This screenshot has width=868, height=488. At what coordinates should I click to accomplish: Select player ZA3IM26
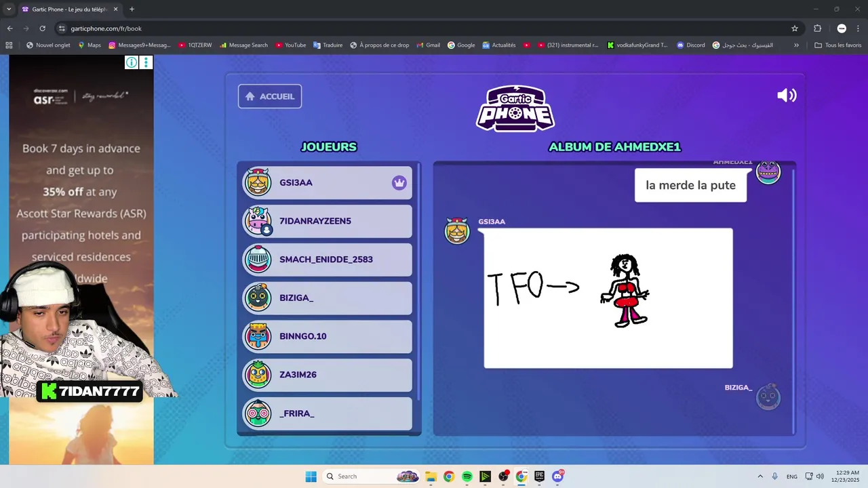coord(327,375)
